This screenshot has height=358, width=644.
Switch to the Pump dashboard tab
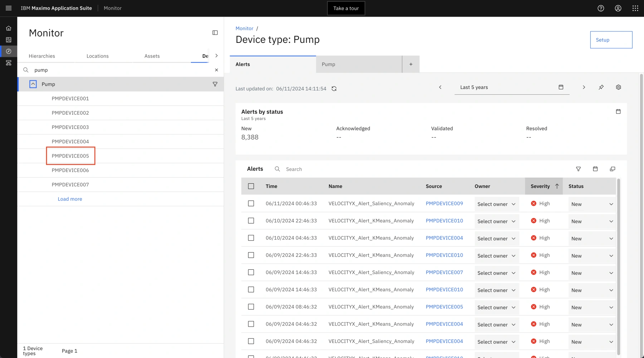358,64
